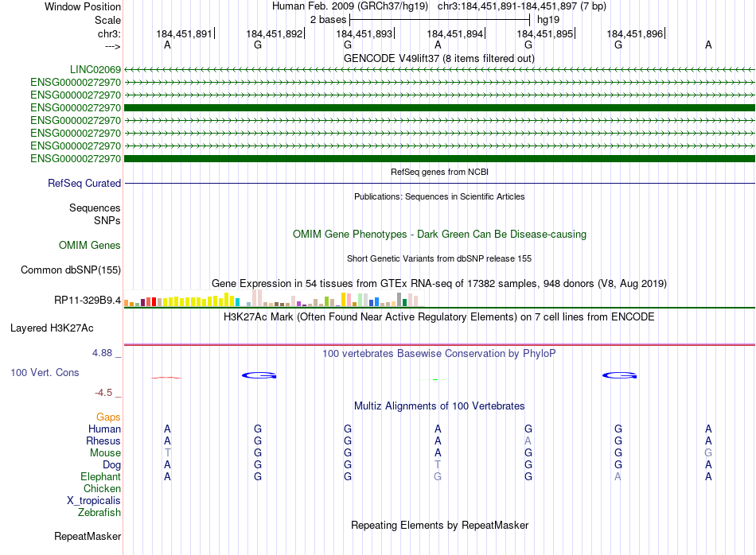
Task: Click the H3K27Ac Mark track title
Action: coord(439,317)
